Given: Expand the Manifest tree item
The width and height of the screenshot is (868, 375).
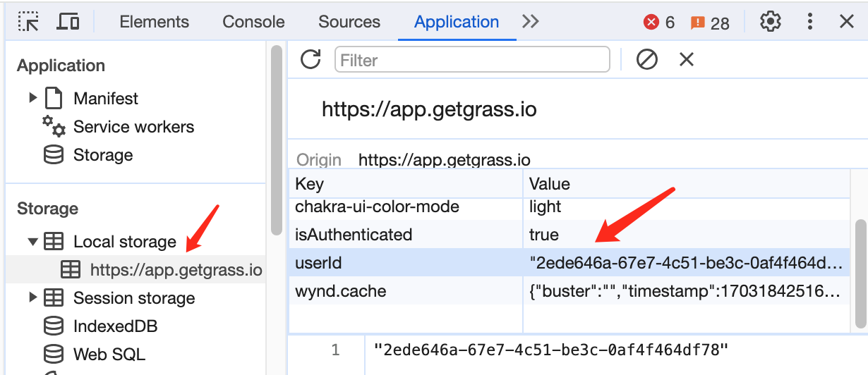Looking at the screenshot, I should click(x=33, y=98).
